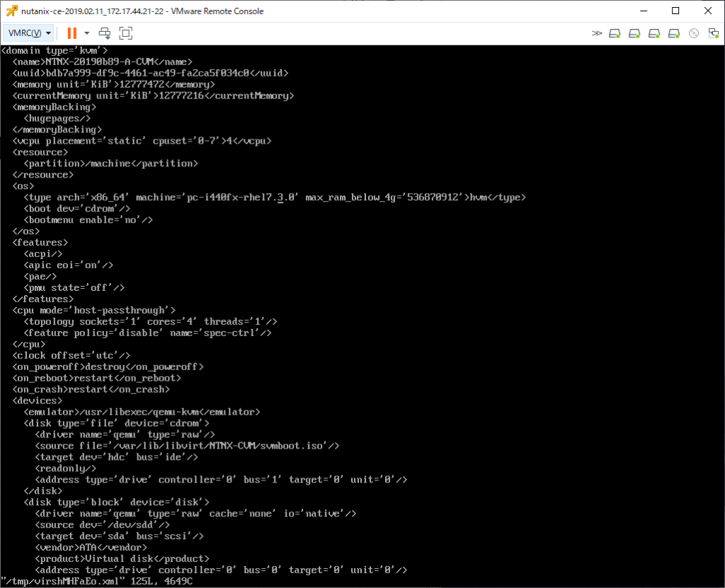The height and width of the screenshot is (588, 725).
Task: Click the target dev='sda' bus='scsi' line
Action: pyautogui.click(x=119, y=536)
